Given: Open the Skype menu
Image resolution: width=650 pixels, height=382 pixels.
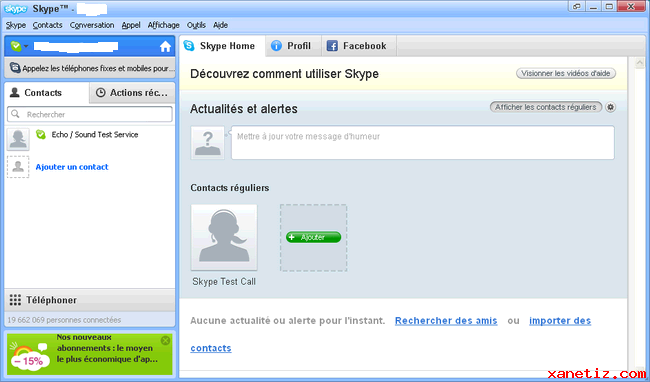Looking at the screenshot, I should point(16,25).
